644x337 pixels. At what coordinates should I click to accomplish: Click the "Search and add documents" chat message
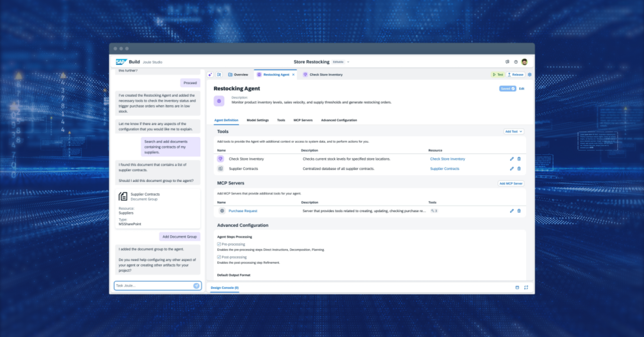pos(170,147)
